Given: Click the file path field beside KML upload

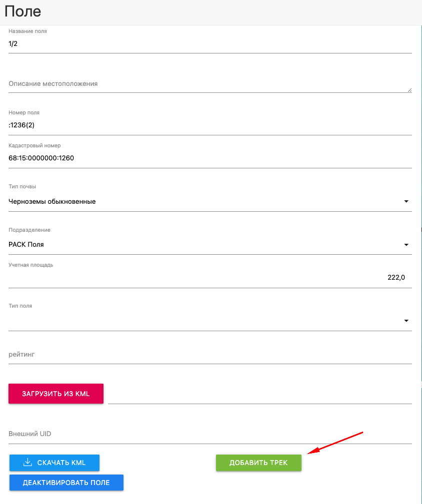Looking at the screenshot, I should [259, 395].
